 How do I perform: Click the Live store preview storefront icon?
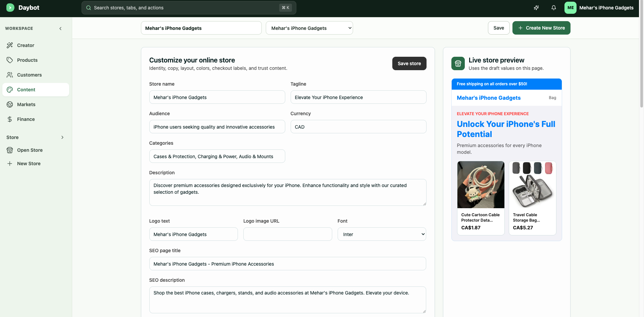[458, 63]
